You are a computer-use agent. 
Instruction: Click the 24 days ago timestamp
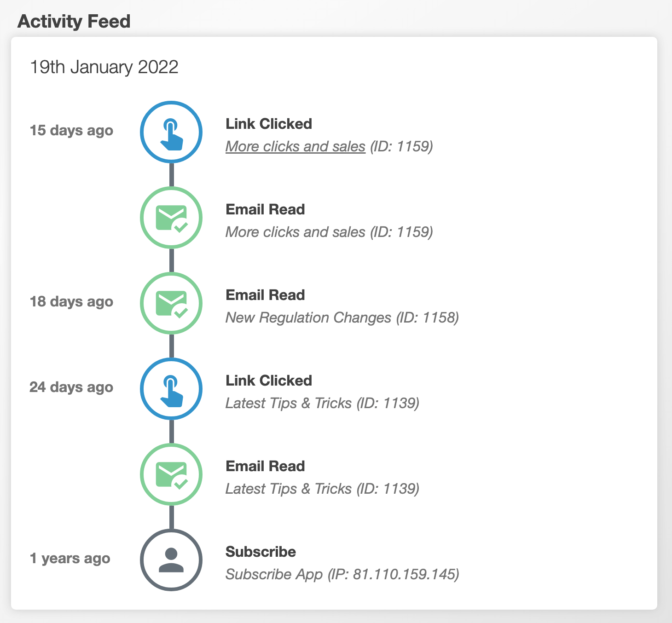click(x=71, y=387)
